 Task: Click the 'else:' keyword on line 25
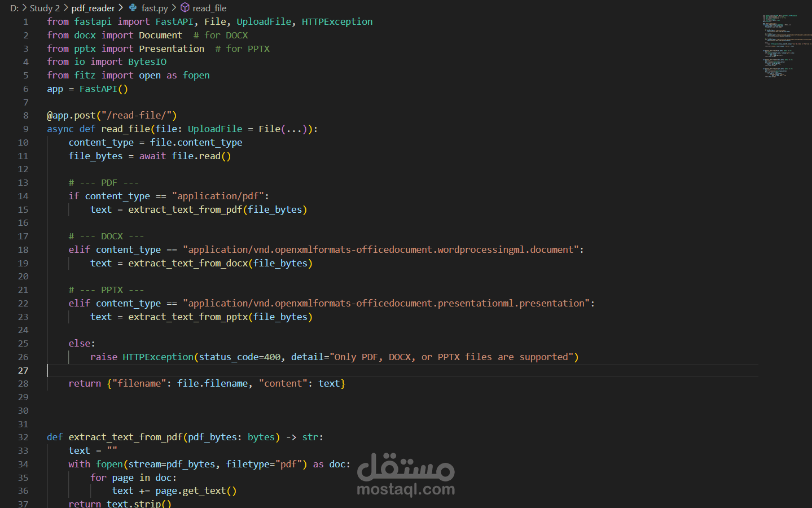tap(82, 343)
